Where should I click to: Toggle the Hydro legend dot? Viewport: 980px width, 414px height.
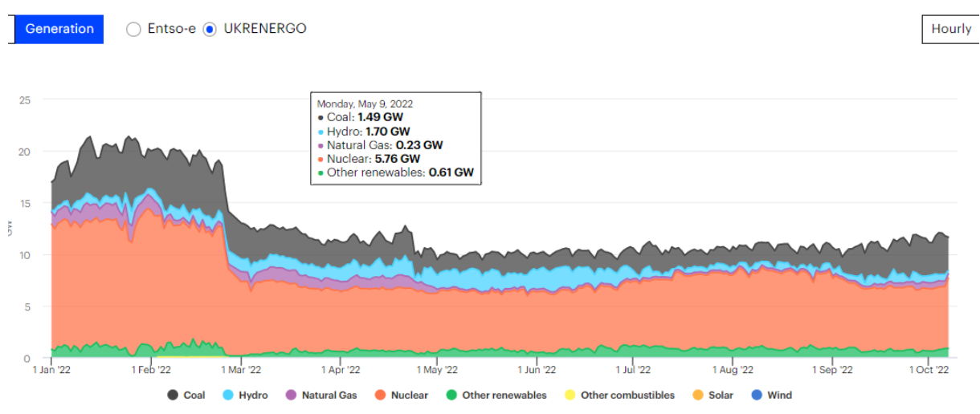228,395
